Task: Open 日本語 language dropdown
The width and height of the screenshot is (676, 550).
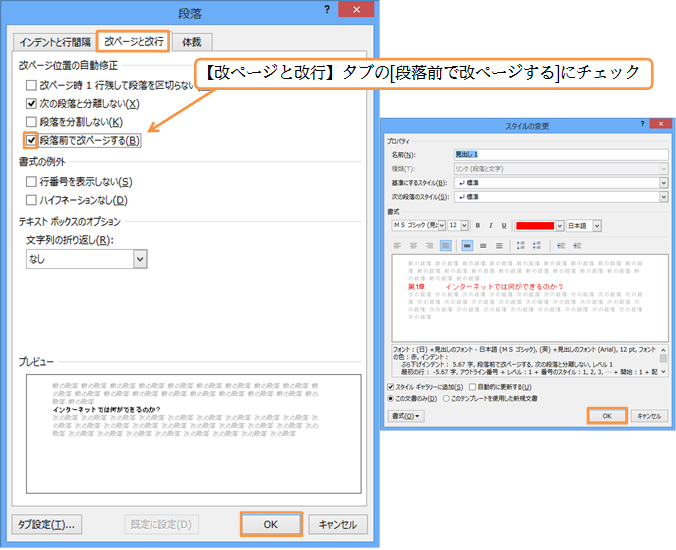Action: tap(597, 225)
